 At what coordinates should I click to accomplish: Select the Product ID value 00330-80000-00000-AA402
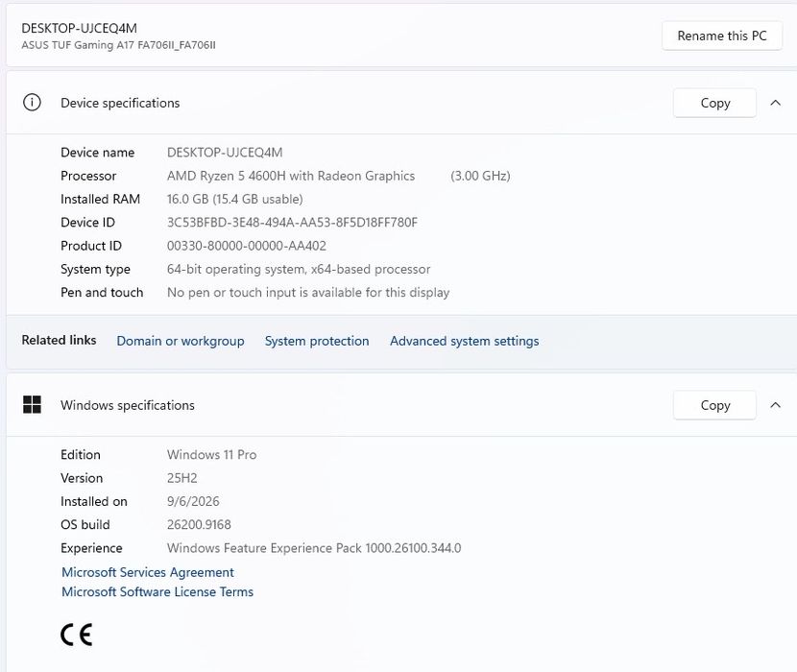coord(247,246)
